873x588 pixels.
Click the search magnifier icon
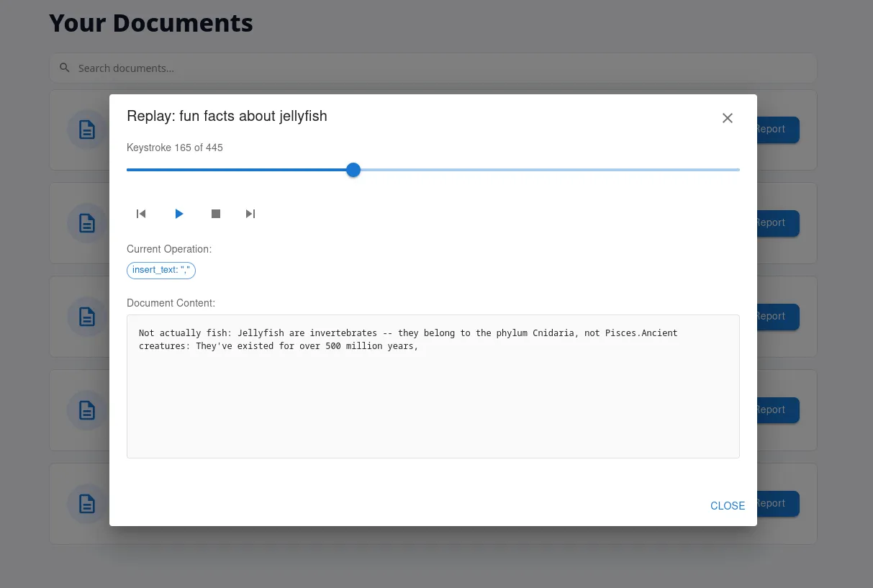tap(65, 67)
